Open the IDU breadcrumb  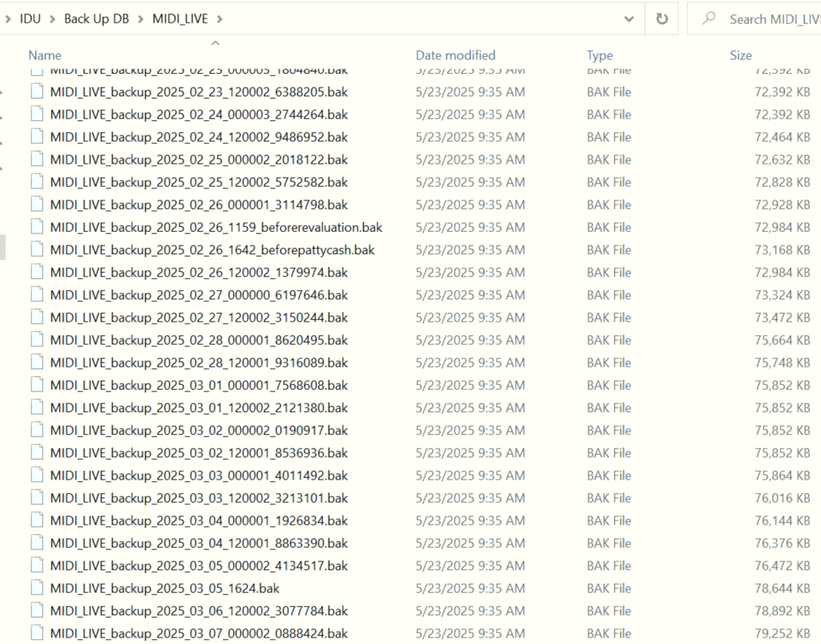point(30,19)
